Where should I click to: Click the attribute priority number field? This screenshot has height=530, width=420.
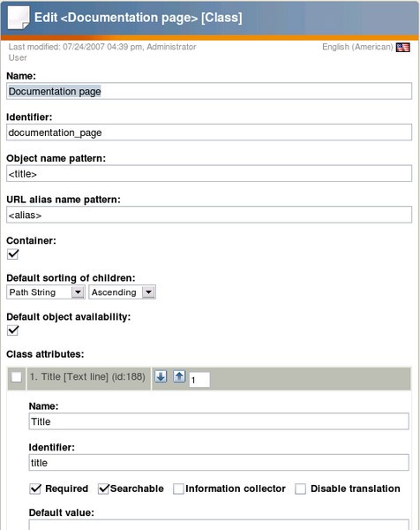tap(199, 380)
